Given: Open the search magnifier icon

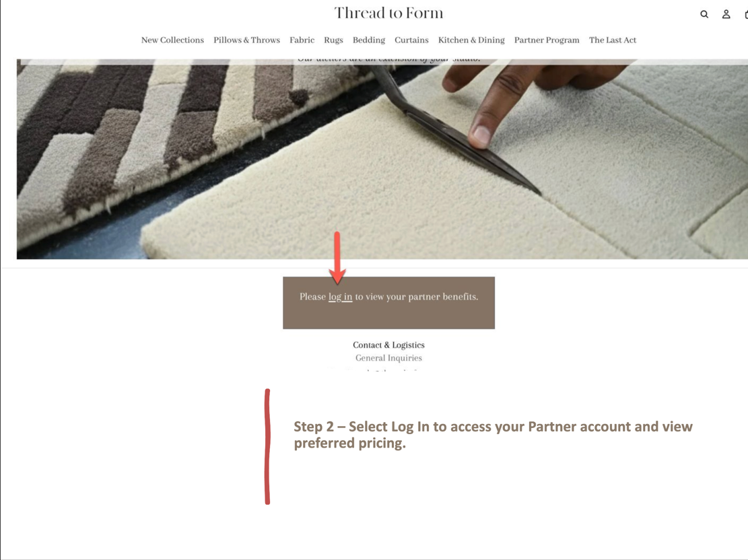Looking at the screenshot, I should 704,14.
